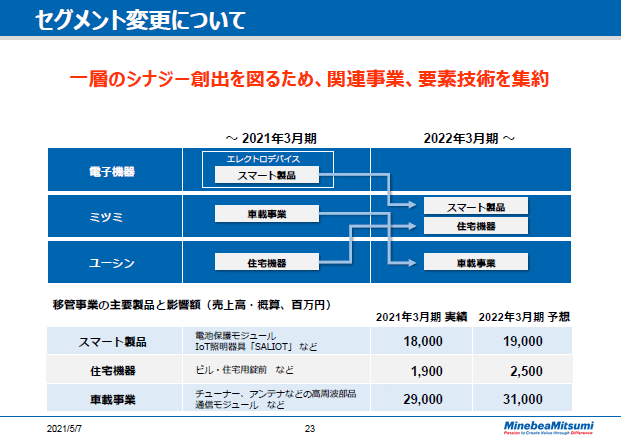Select the date 2021/5/7 in footer

[x=65, y=427]
